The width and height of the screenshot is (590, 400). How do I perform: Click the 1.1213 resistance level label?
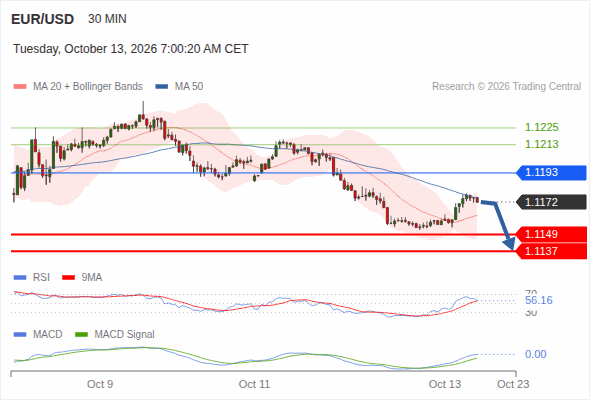coord(541,144)
